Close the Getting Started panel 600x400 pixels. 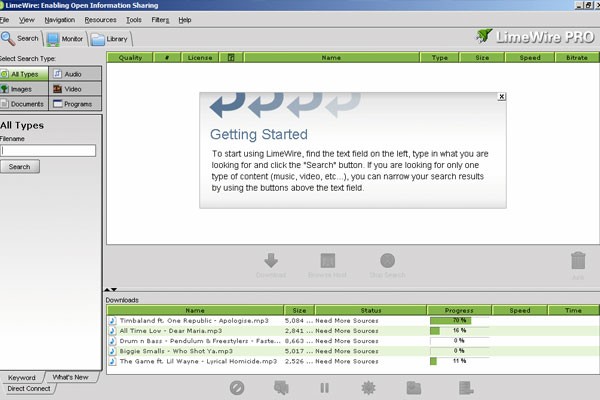[502, 96]
